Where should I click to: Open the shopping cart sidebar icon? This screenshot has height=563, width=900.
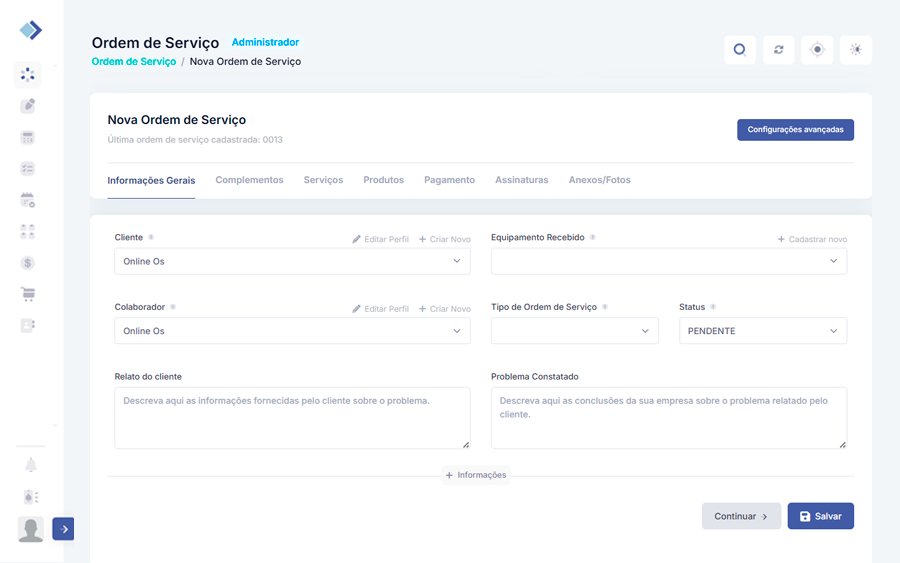(x=28, y=294)
